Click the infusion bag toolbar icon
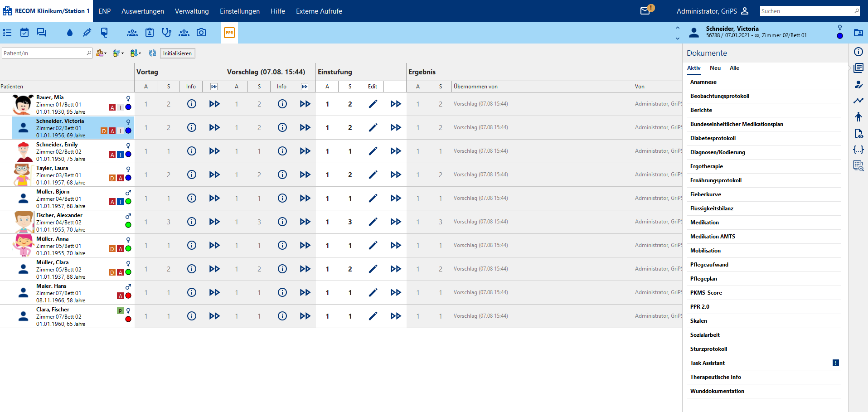The width and height of the screenshot is (868, 412). pyautogui.click(x=104, y=33)
